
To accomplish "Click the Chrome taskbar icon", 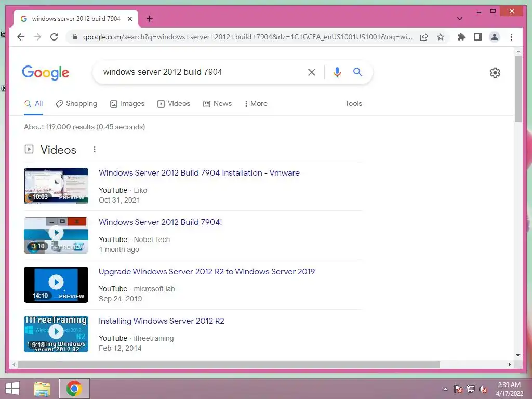I will coord(74,389).
